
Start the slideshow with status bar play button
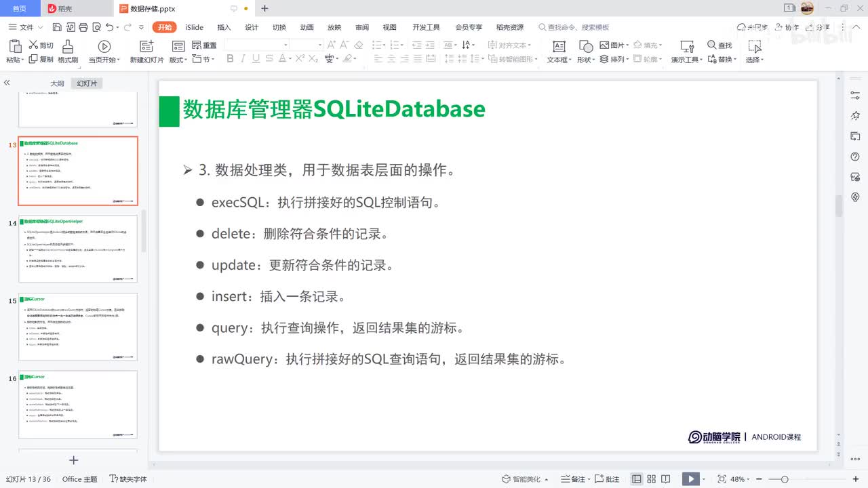690,479
